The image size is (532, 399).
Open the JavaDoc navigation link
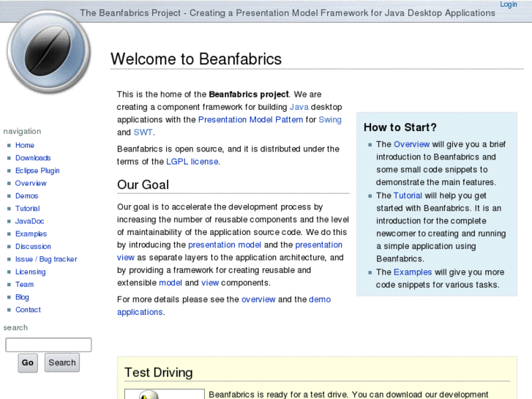point(29,221)
